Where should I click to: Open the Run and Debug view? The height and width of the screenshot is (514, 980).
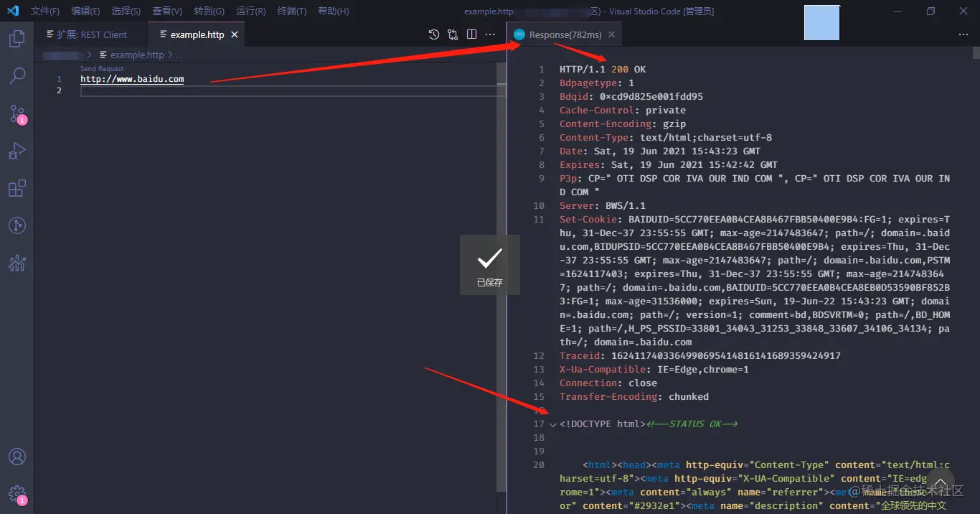tap(17, 151)
